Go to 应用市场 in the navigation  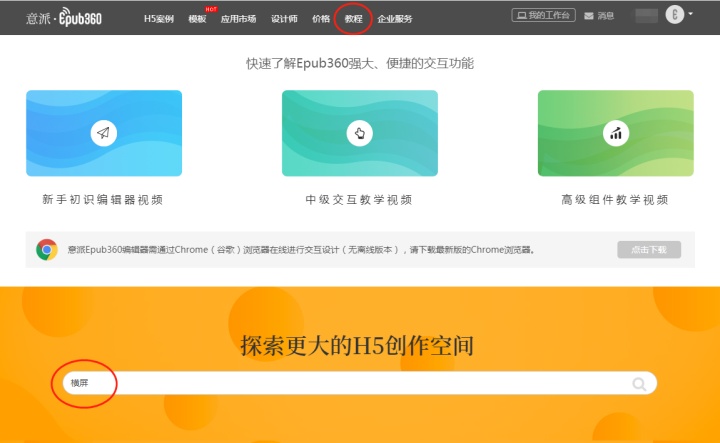[x=238, y=19]
